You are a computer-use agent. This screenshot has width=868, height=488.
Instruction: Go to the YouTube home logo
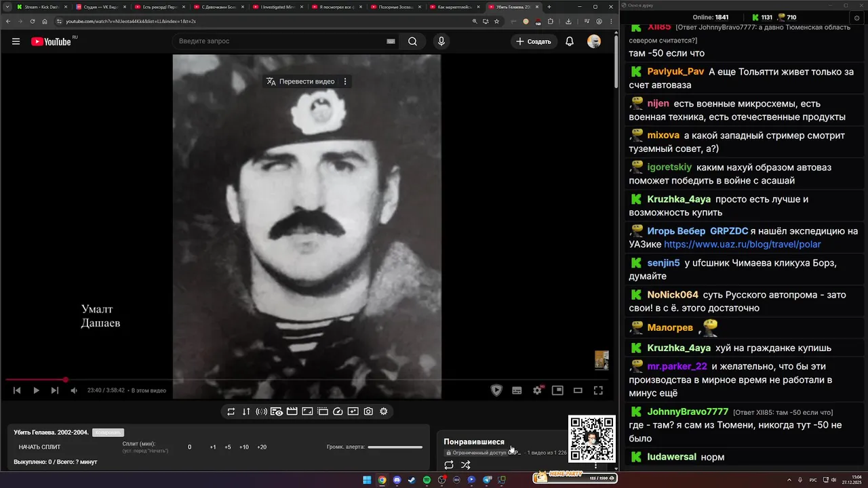tap(52, 41)
